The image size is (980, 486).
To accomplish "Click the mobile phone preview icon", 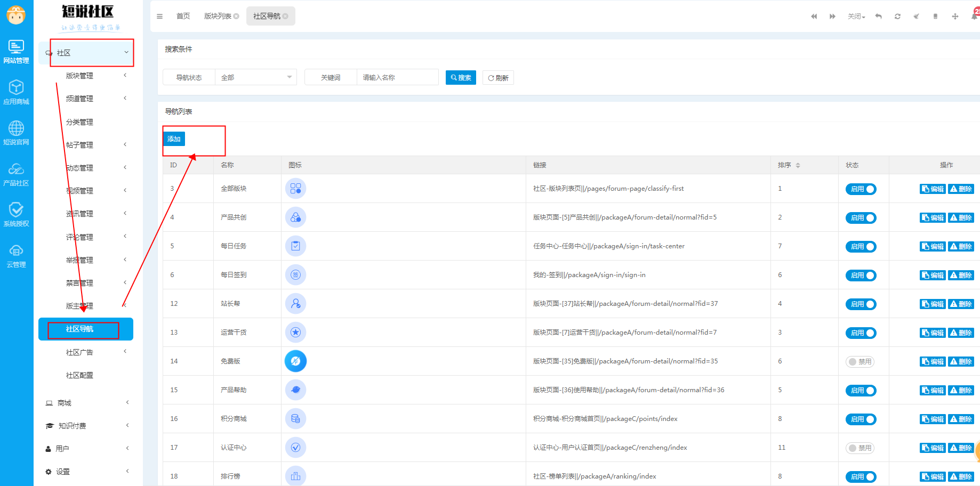I will pyautogui.click(x=936, y=17).
